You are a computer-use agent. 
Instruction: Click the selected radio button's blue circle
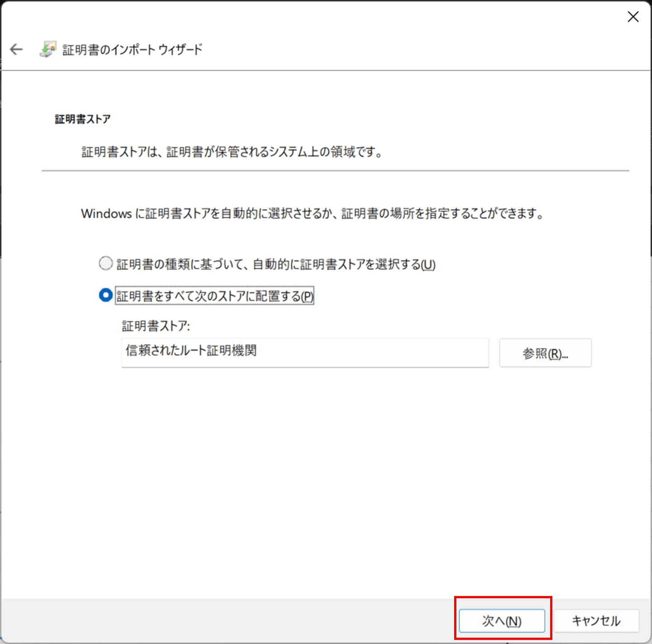coord(105,294)
